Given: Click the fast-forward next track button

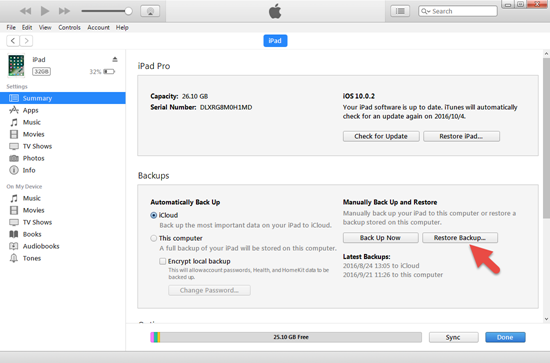Looking at the screenshot, I should 64,11.
